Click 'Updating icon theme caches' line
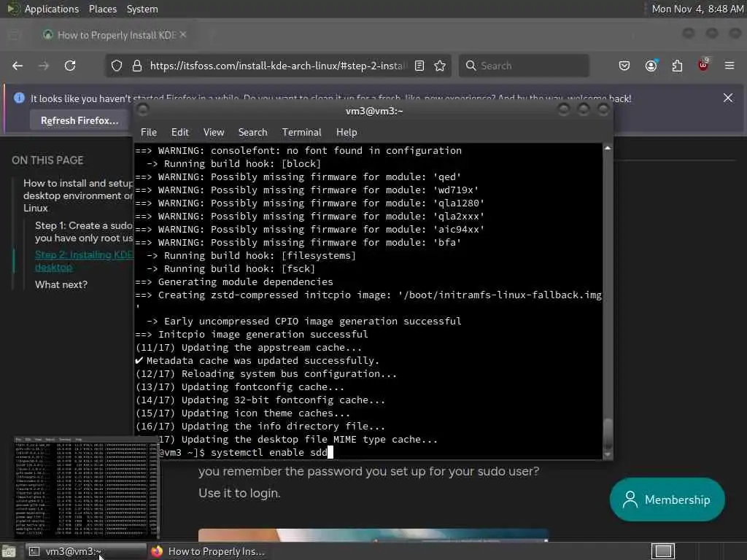Screen dimensions: 747x560 (242, 413)
